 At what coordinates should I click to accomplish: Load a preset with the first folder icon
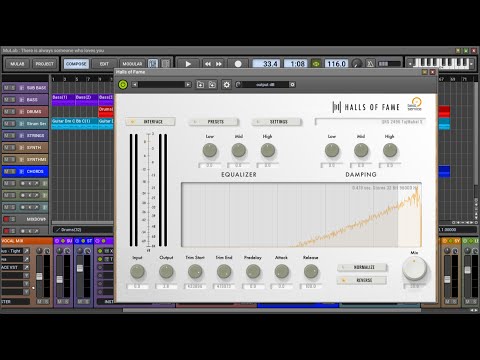(200, 85)
